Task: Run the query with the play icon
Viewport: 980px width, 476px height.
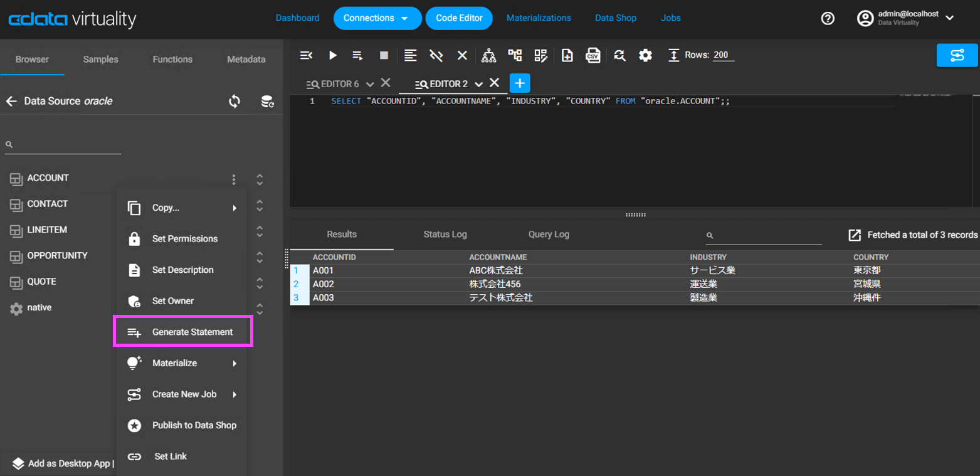Action: (333, 56)
